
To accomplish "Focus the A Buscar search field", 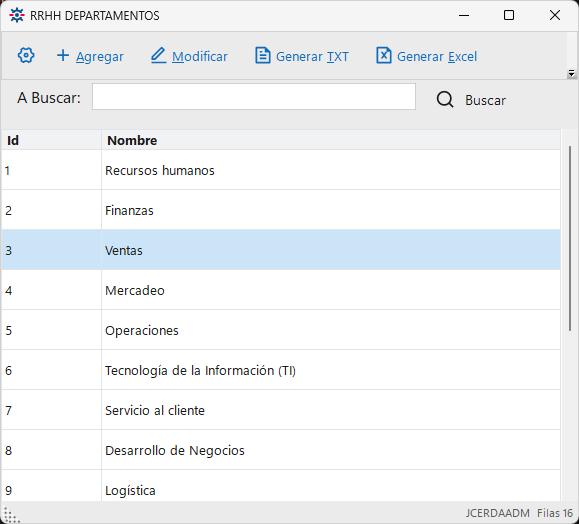I will (254, 97).
